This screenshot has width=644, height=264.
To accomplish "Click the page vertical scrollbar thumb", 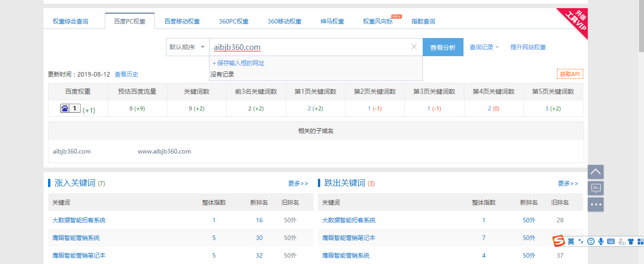I will [x=641, y=25].
